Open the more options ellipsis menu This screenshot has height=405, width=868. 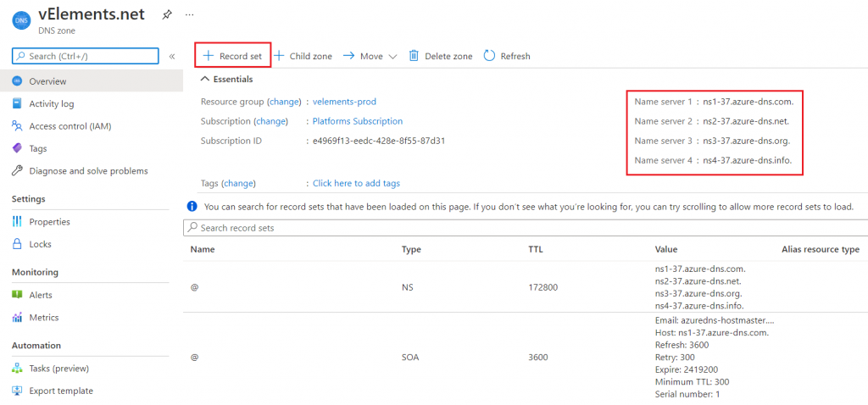(x=189, y=14)
